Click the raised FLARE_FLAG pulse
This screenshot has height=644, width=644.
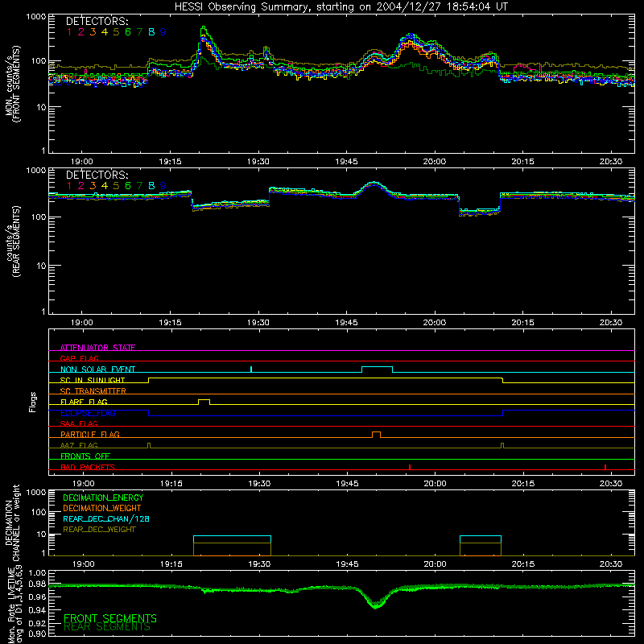point(204,402)
